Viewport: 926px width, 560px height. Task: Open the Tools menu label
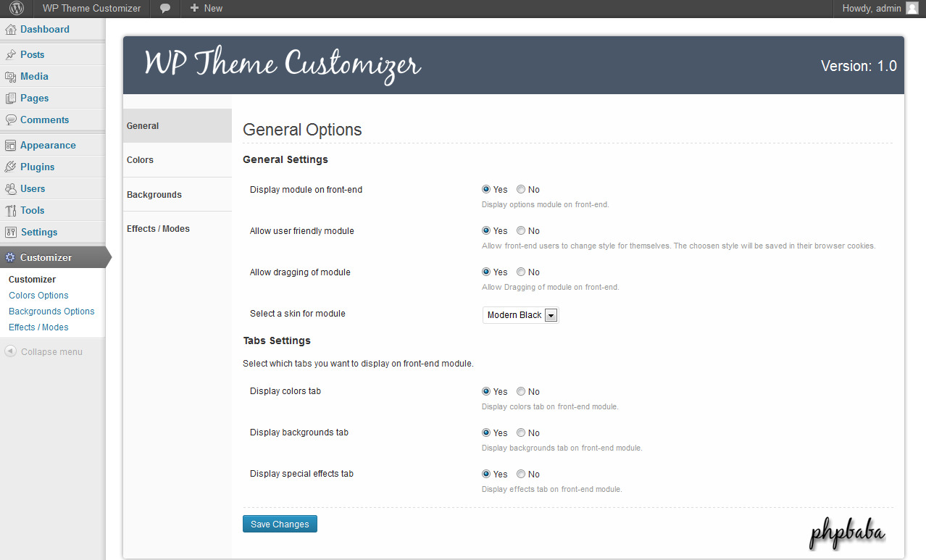click(33, 211)
